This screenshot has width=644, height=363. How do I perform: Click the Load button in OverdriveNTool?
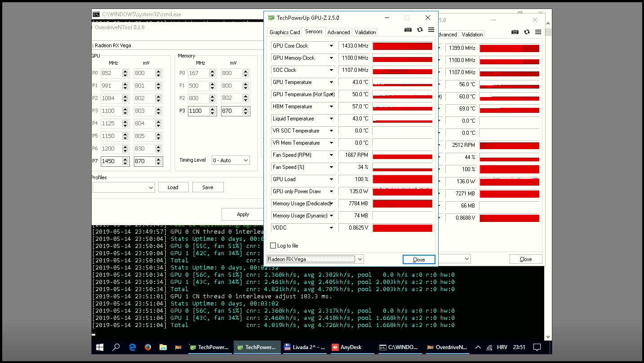coord(173,187)
